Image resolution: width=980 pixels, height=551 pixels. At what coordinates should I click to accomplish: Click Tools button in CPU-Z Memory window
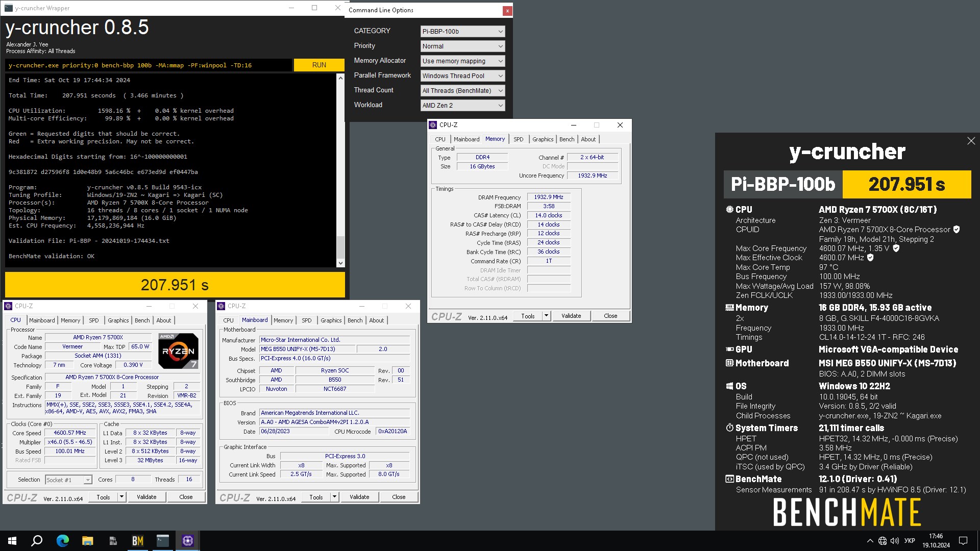point(528,316)
